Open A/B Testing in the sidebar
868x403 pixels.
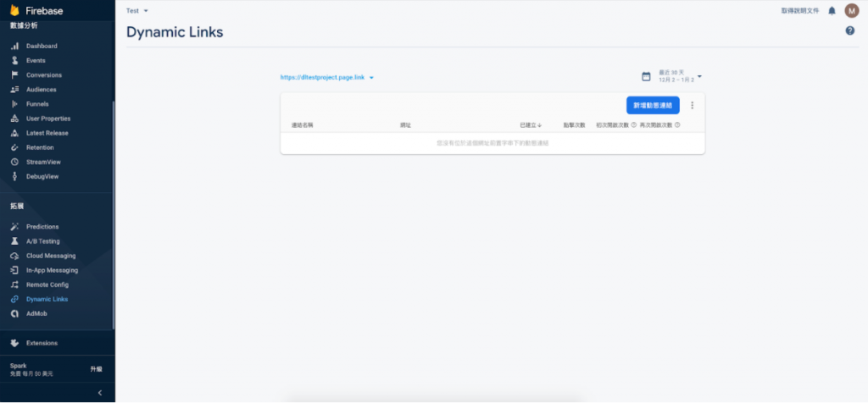click(x=42, y=241)
